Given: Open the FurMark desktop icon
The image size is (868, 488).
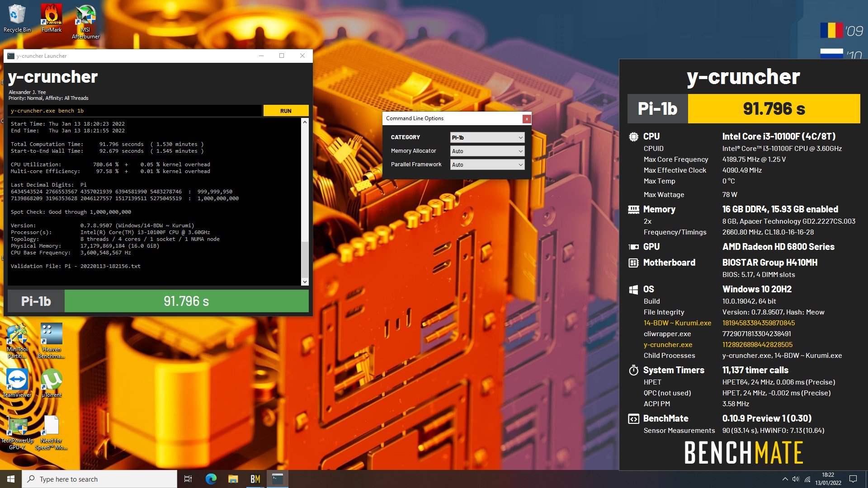Looking at the screenshot, I should click(x=52, y=18).
